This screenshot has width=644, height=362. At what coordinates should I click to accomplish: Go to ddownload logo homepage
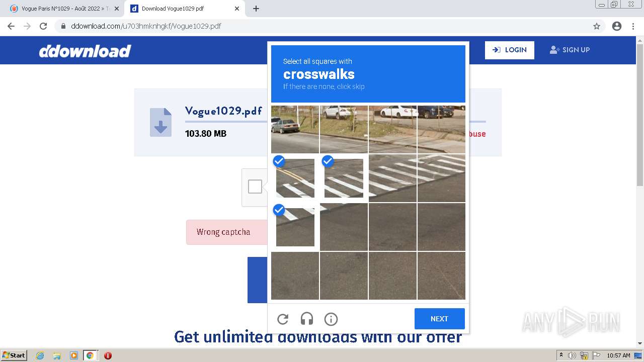[x=85, y=51]
